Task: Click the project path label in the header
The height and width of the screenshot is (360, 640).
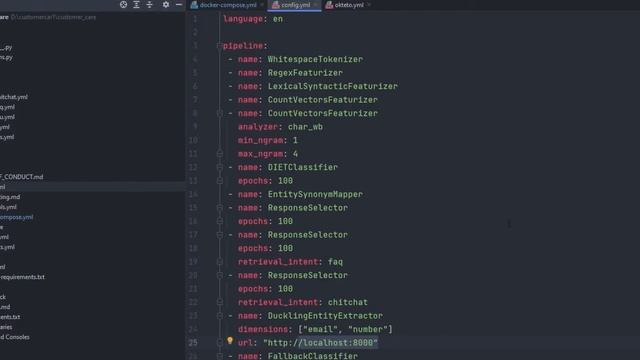Action: click(53, 17)
